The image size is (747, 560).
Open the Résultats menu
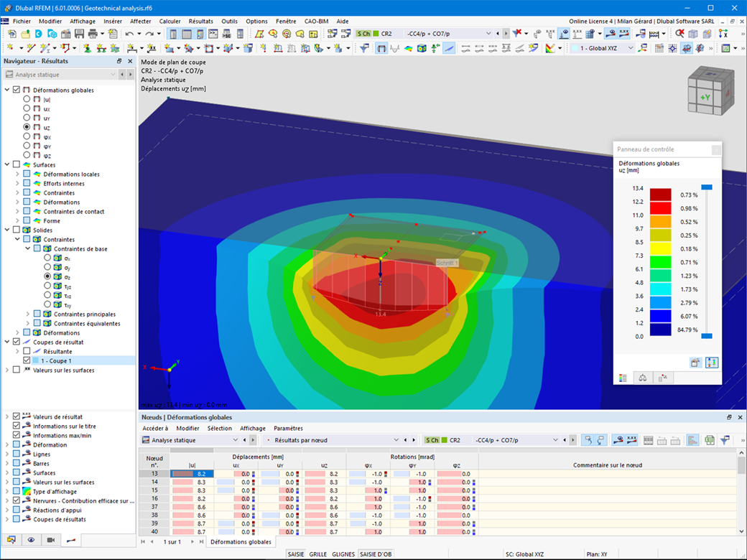click(200, 22)
